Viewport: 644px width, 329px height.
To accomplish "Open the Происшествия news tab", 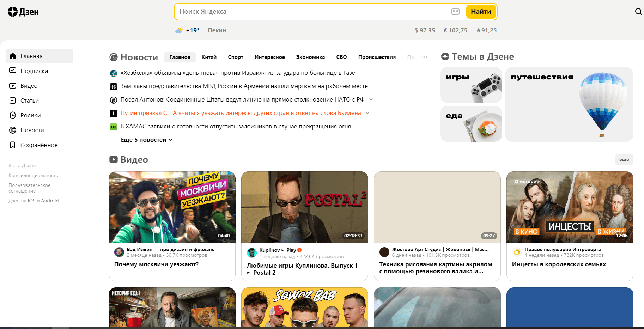I will coord(377,57).
